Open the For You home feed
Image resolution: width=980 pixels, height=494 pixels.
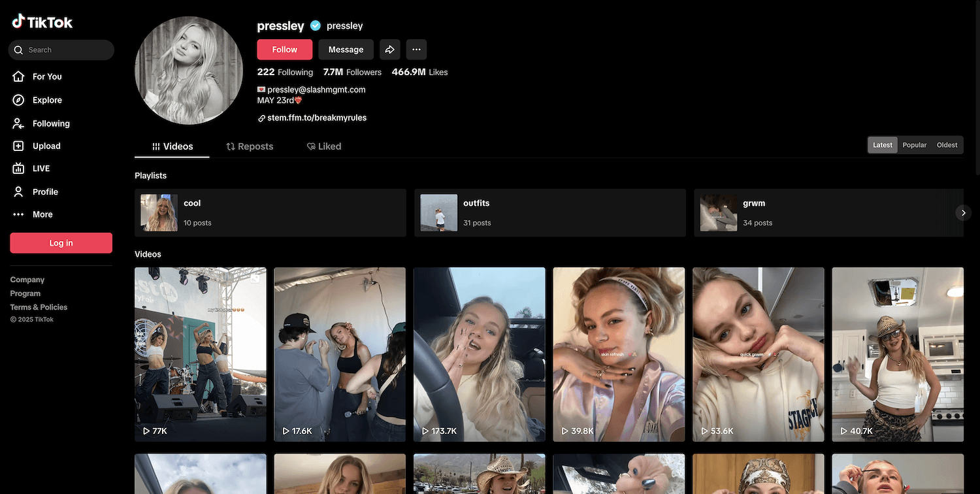pos(46,76)
